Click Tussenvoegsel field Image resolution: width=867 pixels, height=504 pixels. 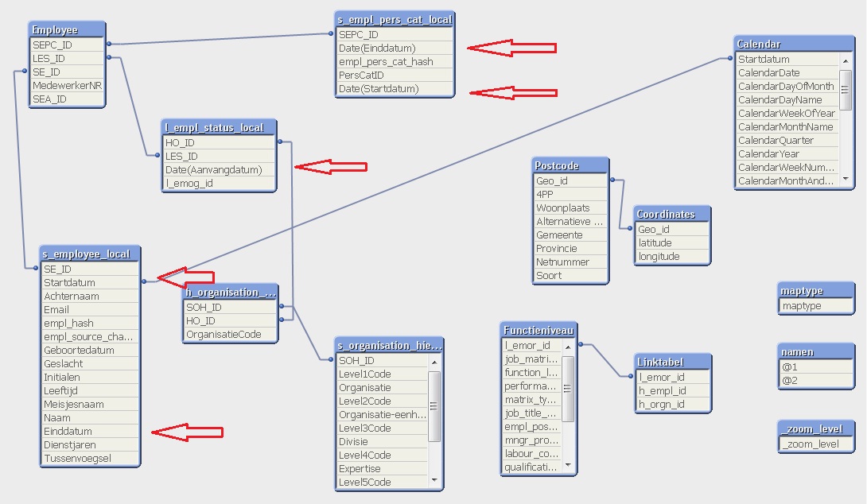(90, 458)
